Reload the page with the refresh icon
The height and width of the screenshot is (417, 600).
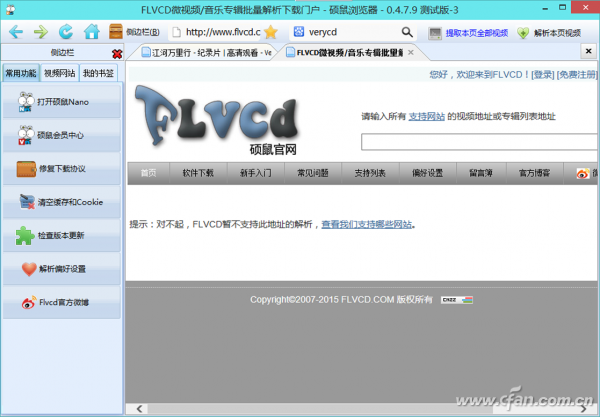point(66,32)
